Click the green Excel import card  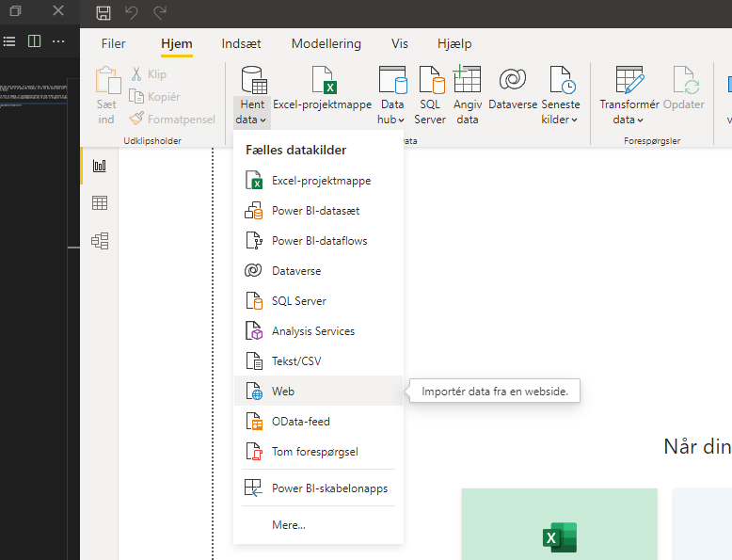click(x=559, y=524)
